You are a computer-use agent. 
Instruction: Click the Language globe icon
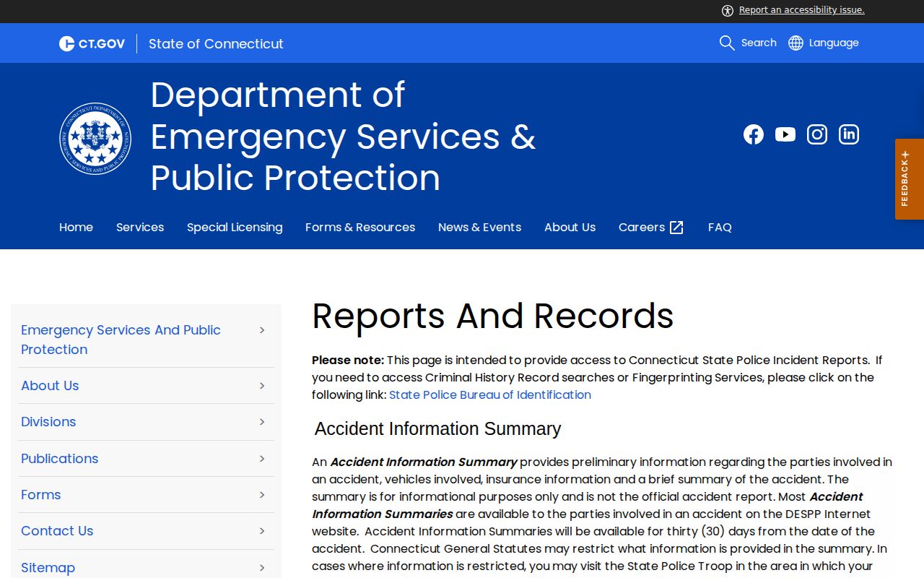(x=796, y=43)
